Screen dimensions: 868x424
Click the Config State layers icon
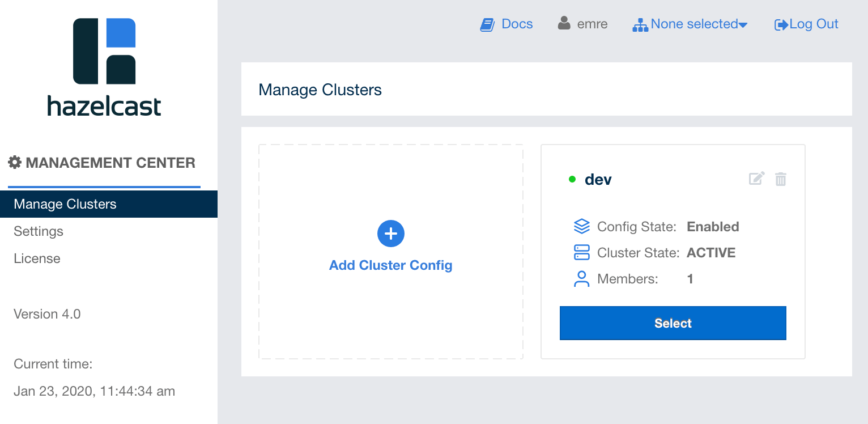[582, 227]
